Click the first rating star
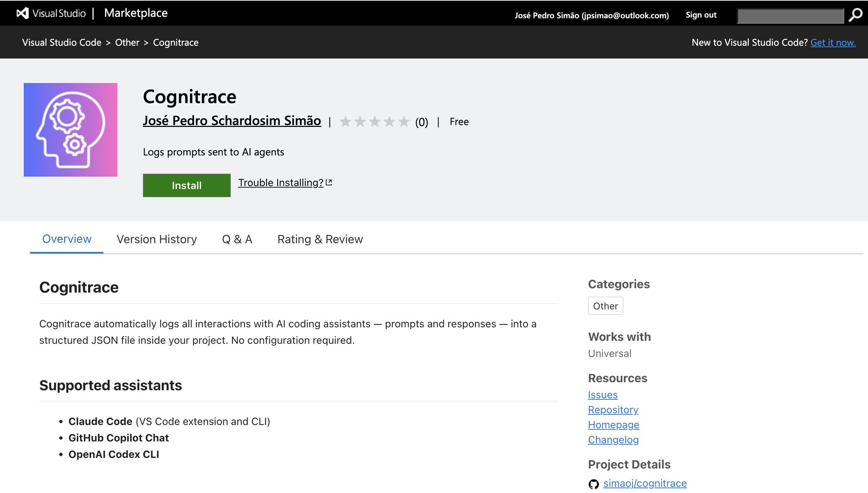 pos(345,122)
